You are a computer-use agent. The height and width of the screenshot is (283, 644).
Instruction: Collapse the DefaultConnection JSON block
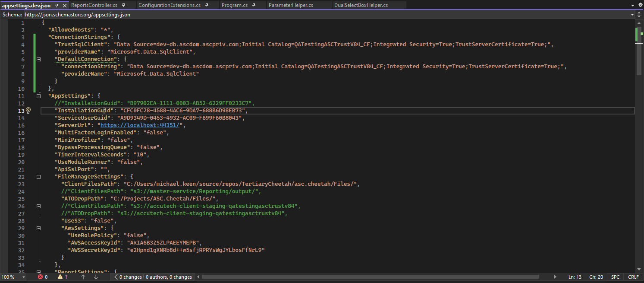pos(38,59)
